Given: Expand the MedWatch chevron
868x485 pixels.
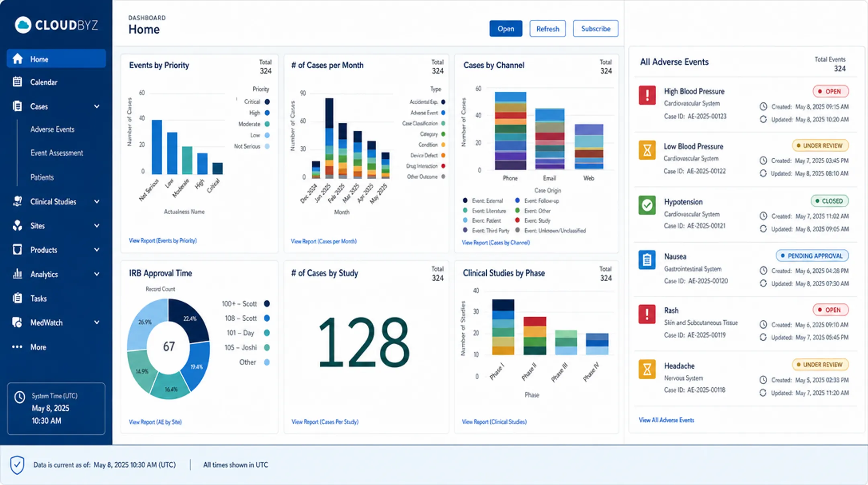Looking at the screenshot, I should pyautogui.click(x=97, y=322).
